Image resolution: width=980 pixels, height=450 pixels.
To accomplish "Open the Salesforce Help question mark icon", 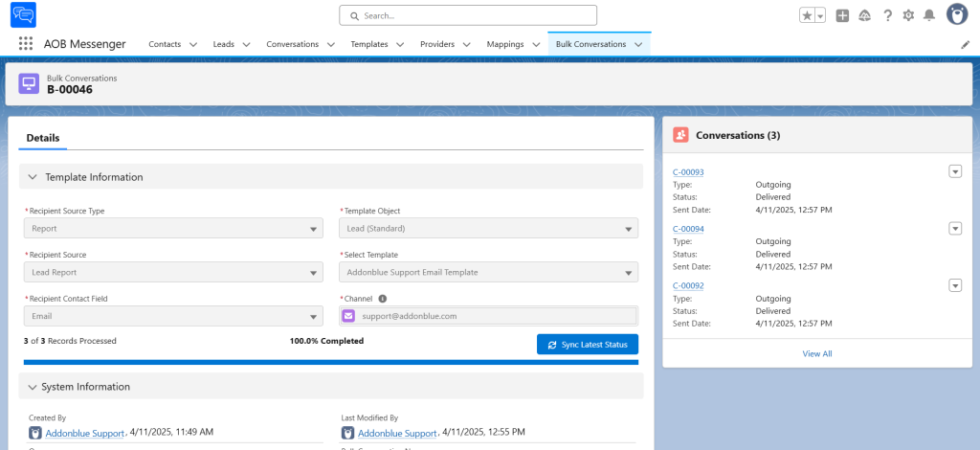I will pyautogui.click(x=887, y=15).
